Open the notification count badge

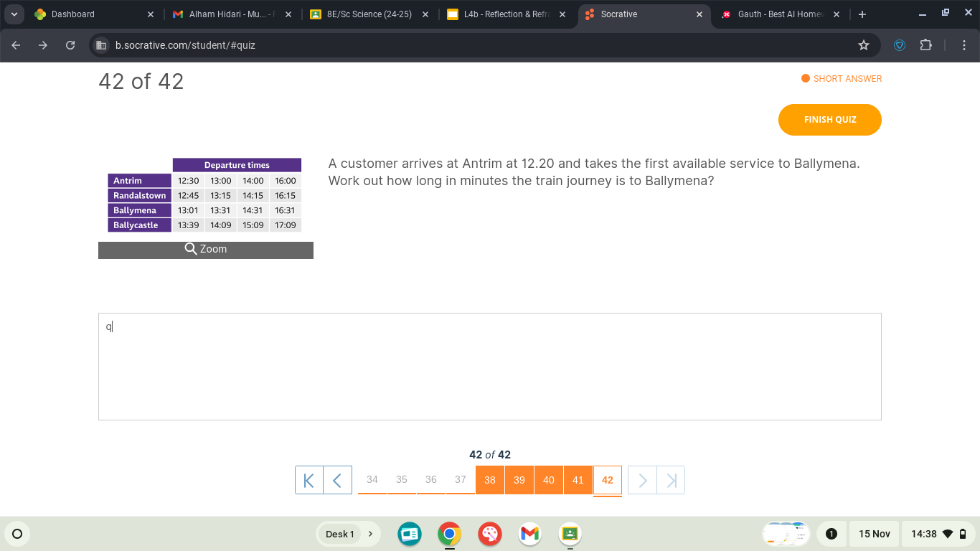(831, 534)
